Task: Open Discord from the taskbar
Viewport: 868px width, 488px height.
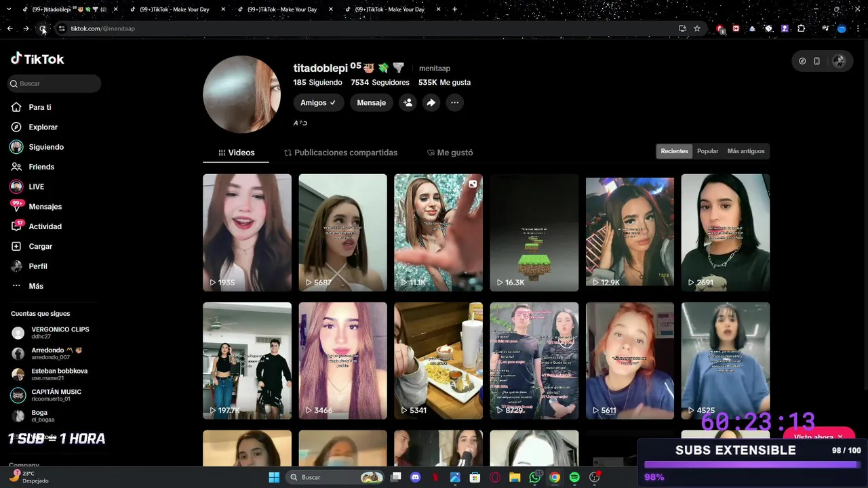Action: click(416, 477)
